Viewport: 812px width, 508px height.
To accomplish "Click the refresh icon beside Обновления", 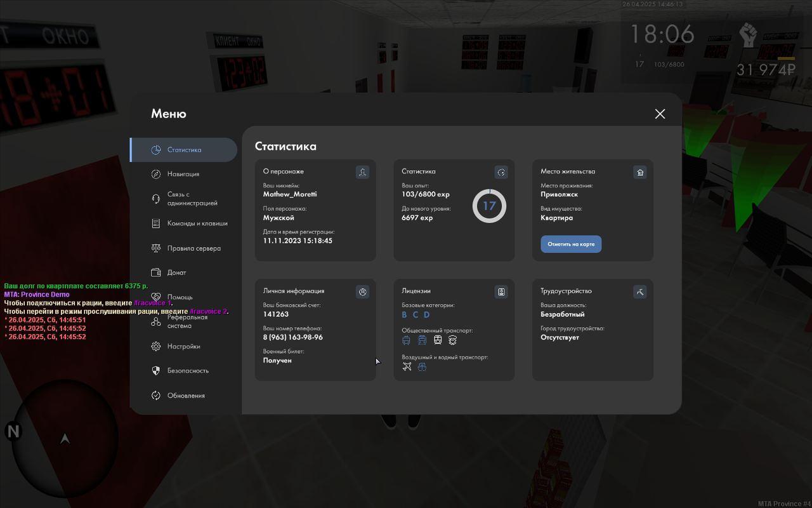I will 156,396.
